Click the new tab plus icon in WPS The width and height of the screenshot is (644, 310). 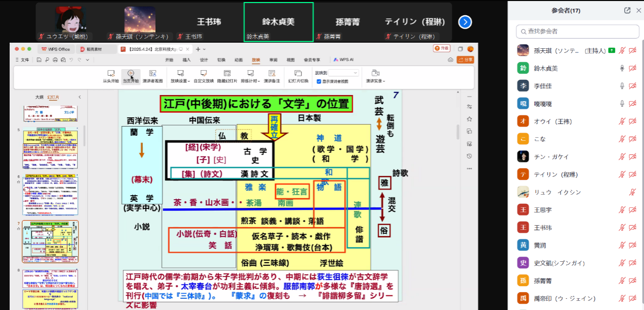(x=198, y=49)
